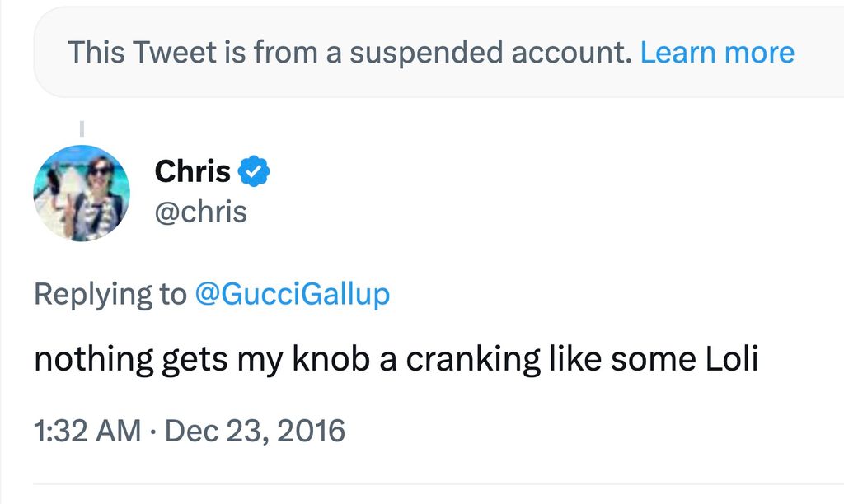Click the Dec 23, 2016 date
This screenshot has height=504, width=844.
point(255,431)
